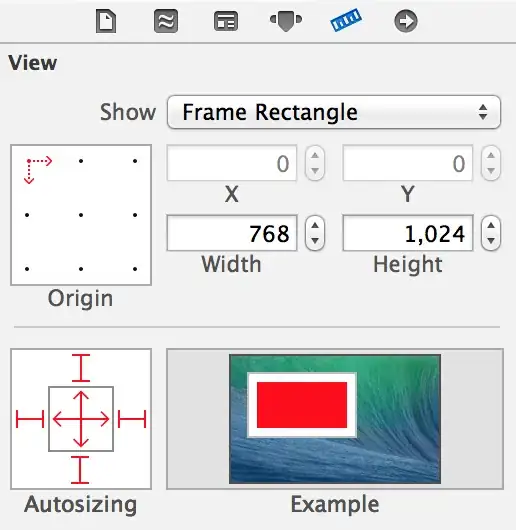Select the Size inspector ruler tab

pyautogui.click(x=346, y=21)
